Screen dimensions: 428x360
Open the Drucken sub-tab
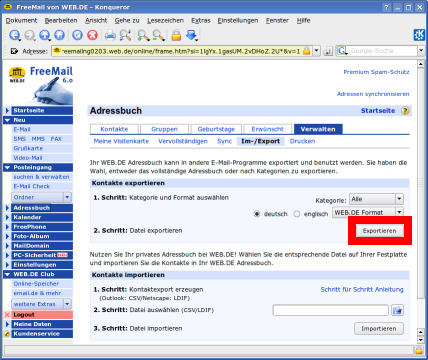[x=302, y=141]
